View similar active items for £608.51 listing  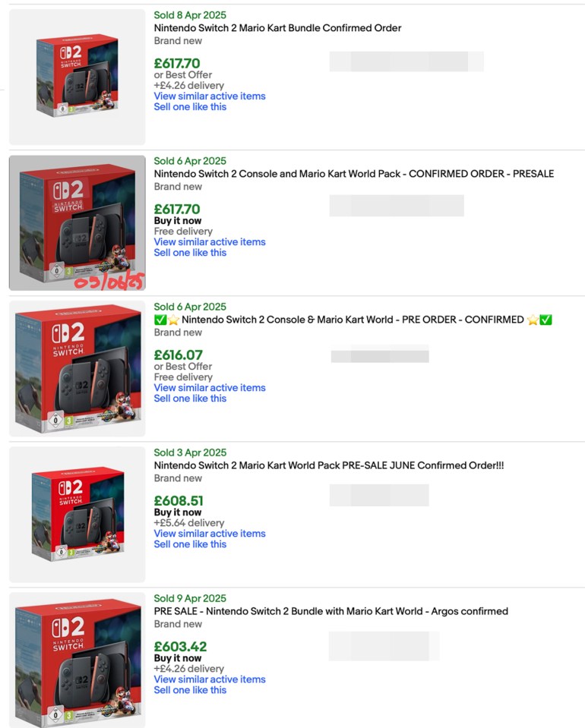[210, 534]
